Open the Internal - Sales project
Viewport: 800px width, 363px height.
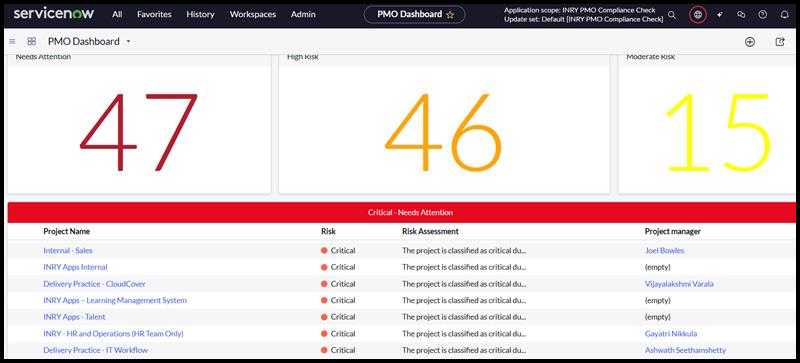click(x=68, y=251)
